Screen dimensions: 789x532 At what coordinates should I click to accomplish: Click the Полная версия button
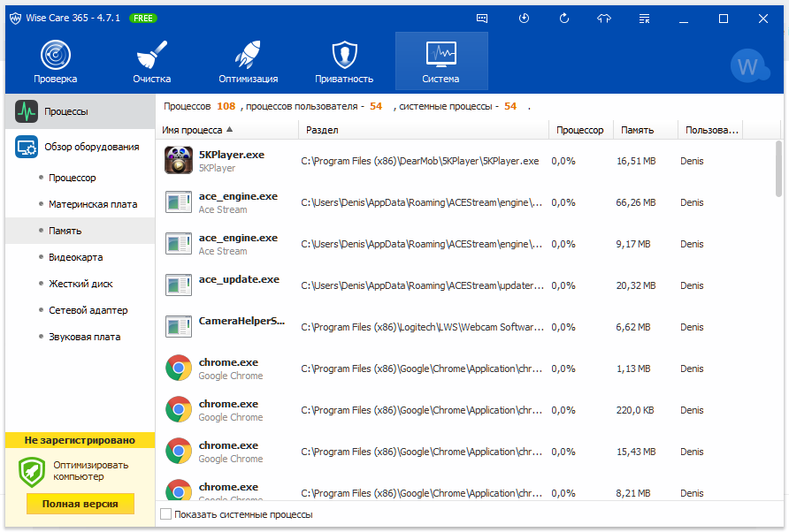80,504
